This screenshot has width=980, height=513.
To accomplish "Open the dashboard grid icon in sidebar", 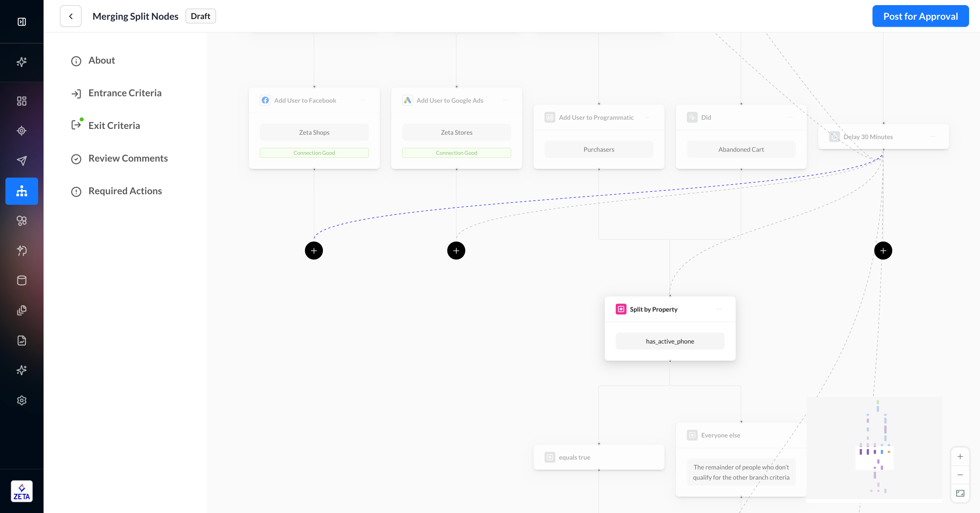I will [22, 101].
